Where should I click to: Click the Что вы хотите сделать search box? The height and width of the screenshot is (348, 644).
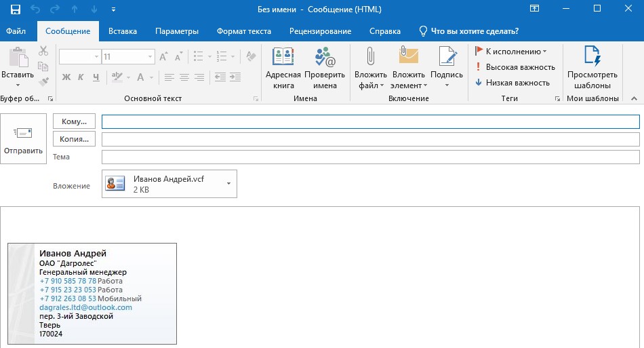468,31
